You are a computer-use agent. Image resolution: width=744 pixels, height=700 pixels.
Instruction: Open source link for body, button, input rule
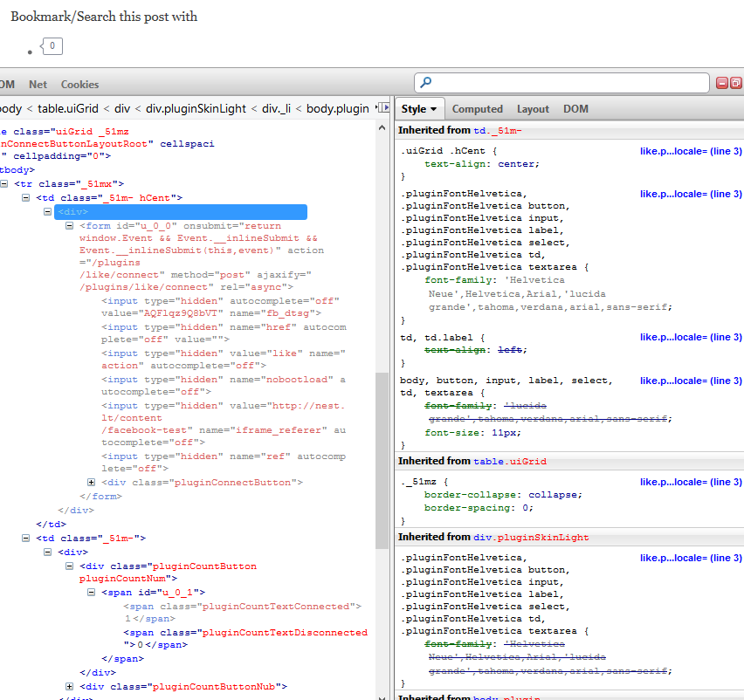[691, 381]
